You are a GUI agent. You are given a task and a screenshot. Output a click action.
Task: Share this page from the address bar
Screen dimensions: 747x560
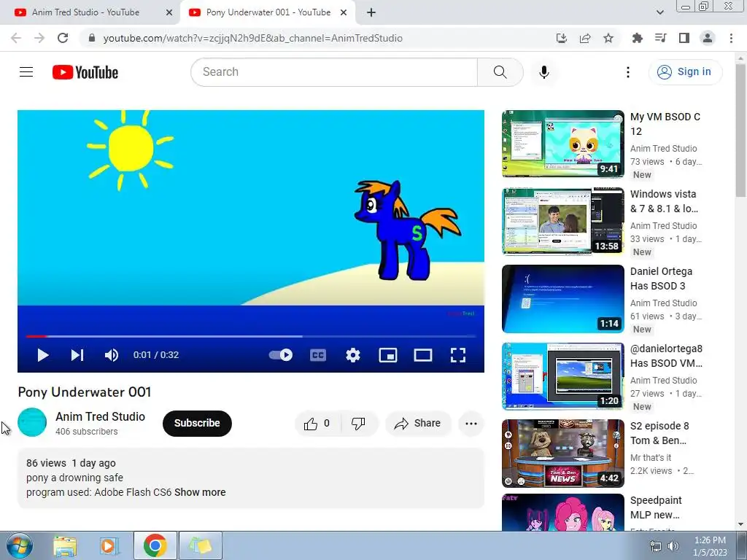[x=585, y=38]
